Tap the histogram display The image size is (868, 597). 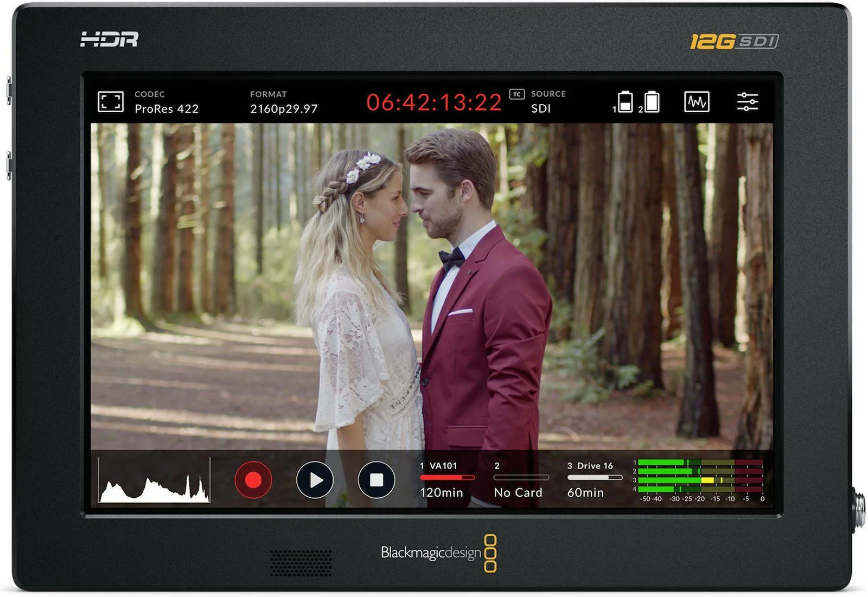[x=154, y=480]
